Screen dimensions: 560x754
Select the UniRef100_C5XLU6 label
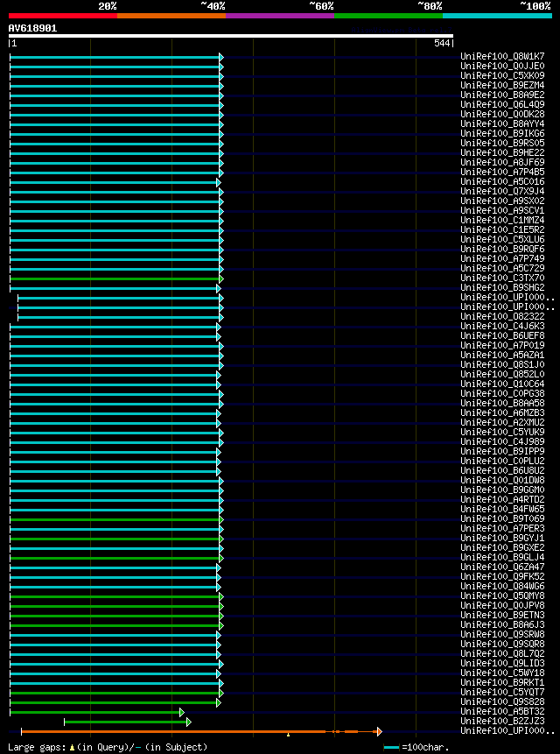click(x=502, y=239)
